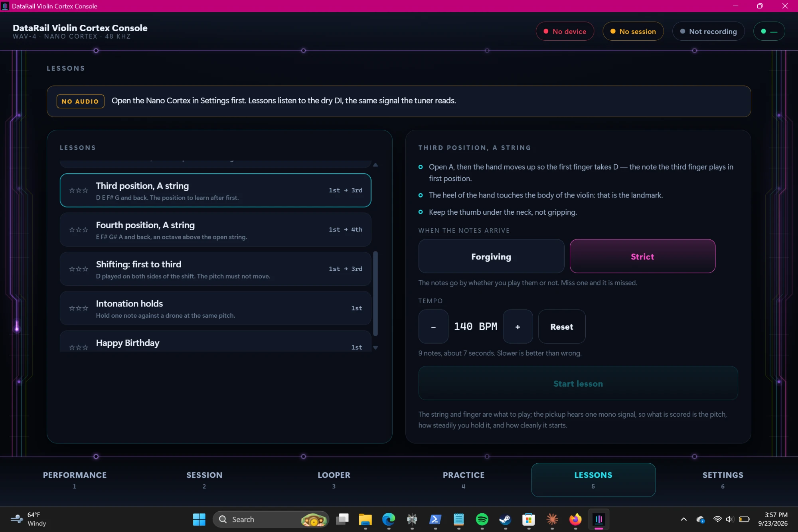Go to the Practice tab
The height and width of the screenshot is (532, 798).
coord(464,480)
